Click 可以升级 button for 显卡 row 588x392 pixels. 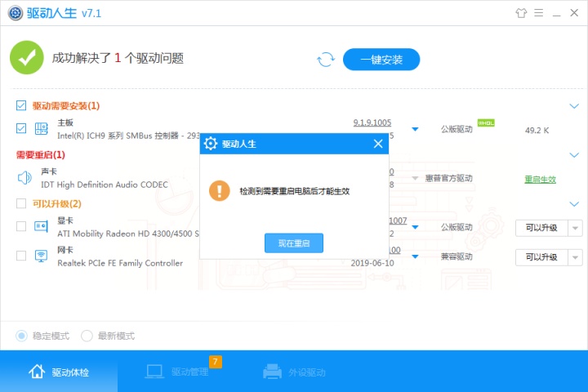[x=541, y=228]
